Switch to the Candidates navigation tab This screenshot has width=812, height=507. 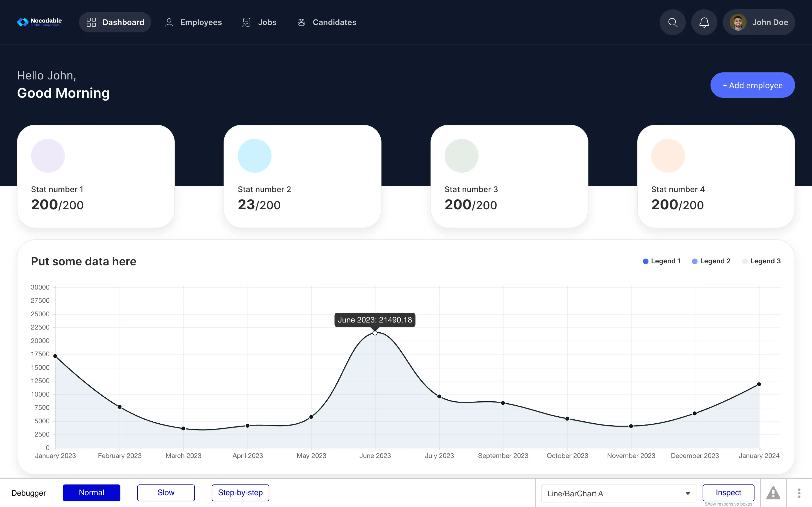tap(335, 22)
